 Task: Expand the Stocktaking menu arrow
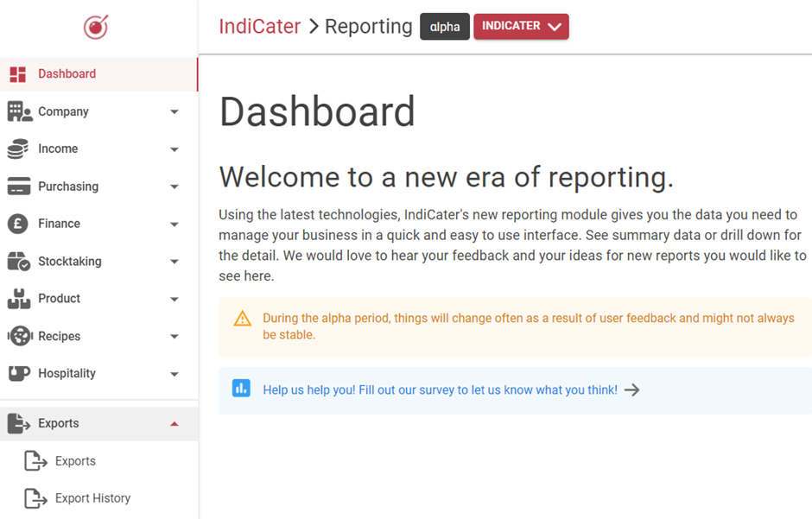(174, 262)
